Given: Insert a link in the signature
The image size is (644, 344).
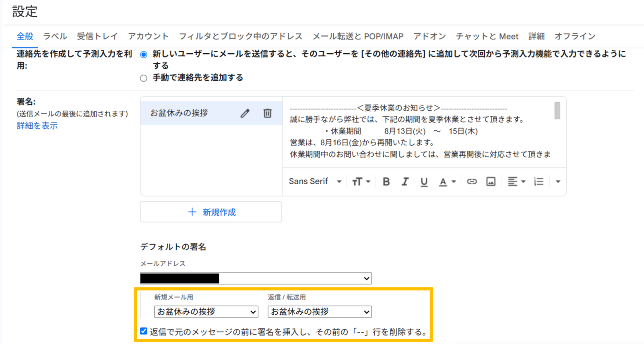Looking at the screenshot, I should tap(472, 181).
